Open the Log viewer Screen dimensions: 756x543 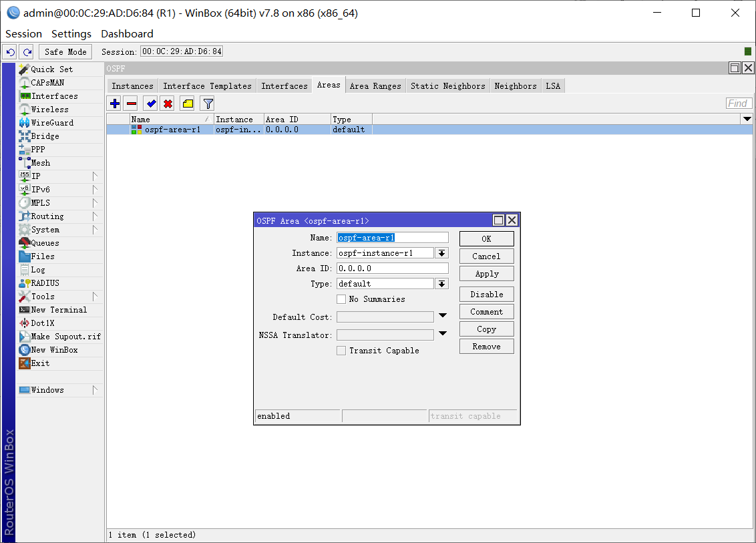tap(60, 270)
